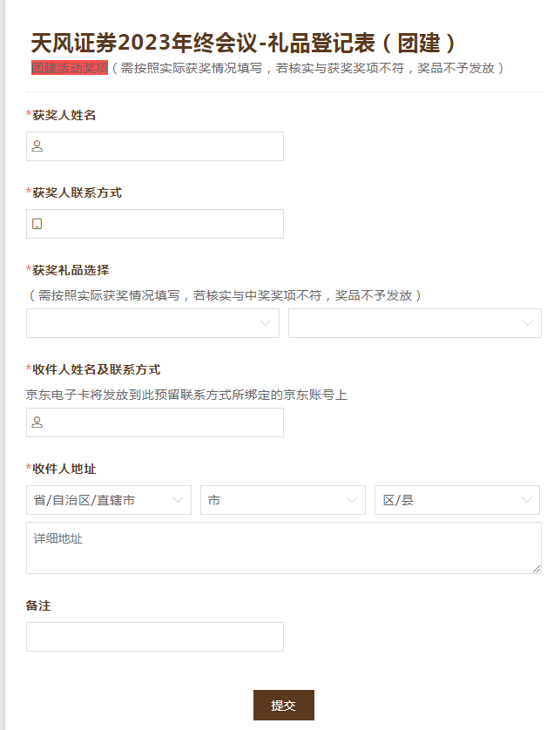Open the second 获奖礼品选择 dropdown
The height and width of the screenshot is (730, 560).
pos(415,323)
